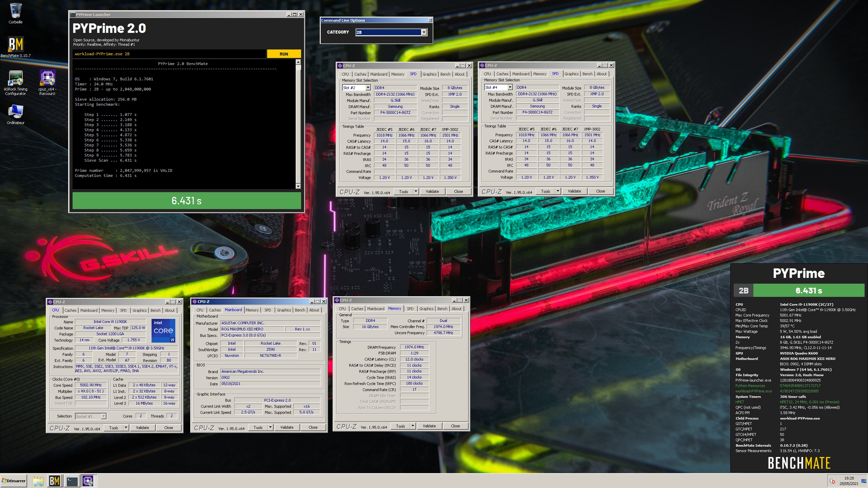Maximize the PYPrime Launcher window
The width and height of the screenshot is (868, 488).
pos(294,15)
